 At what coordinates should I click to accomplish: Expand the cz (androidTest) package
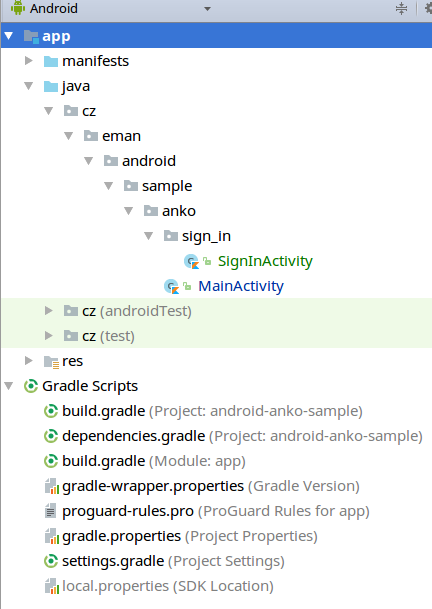pyautogui.click(x=49, y=311)
